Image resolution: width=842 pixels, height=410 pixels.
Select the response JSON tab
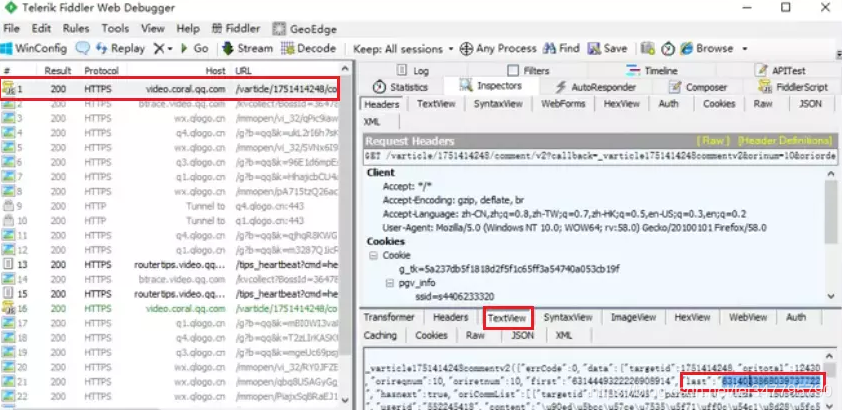tap(522, 335)
